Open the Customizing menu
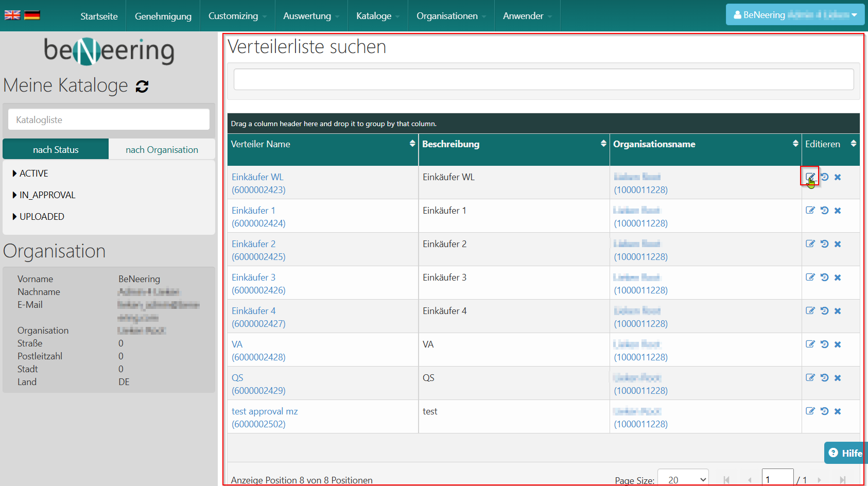 point(237,16)
